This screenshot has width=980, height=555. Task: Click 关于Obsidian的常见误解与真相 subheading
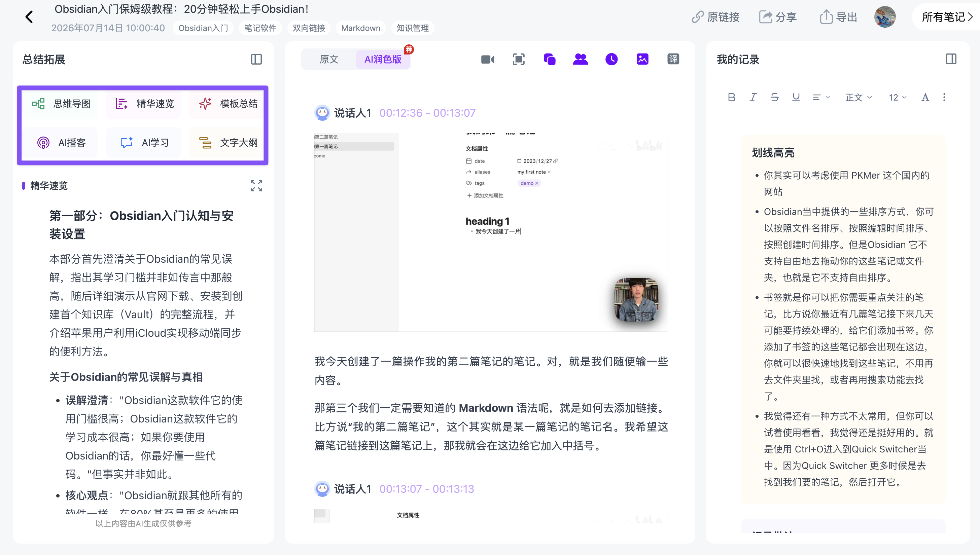(x=126, y=377)
